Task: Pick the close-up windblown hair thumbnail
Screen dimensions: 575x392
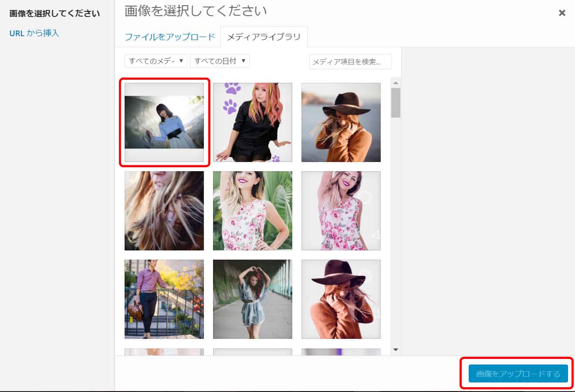Action: [x=164, y=211]
